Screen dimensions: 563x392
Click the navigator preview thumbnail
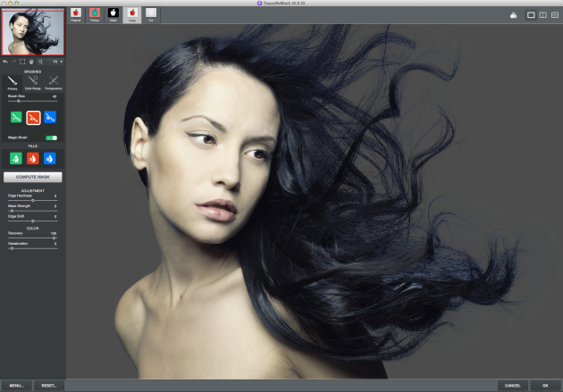click(x=33, y=33)
